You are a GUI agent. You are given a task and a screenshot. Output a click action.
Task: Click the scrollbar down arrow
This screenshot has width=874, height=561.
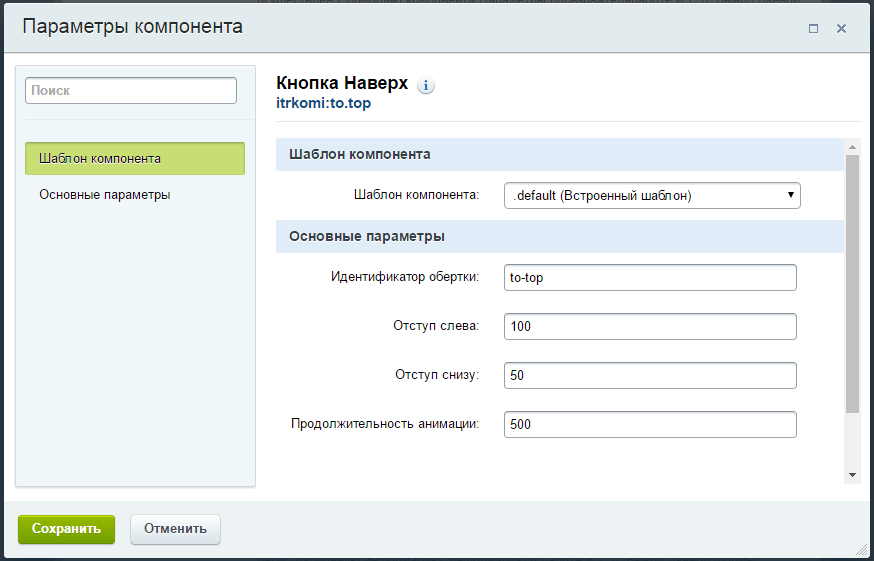pyautogui.click(x=852, y=475)
